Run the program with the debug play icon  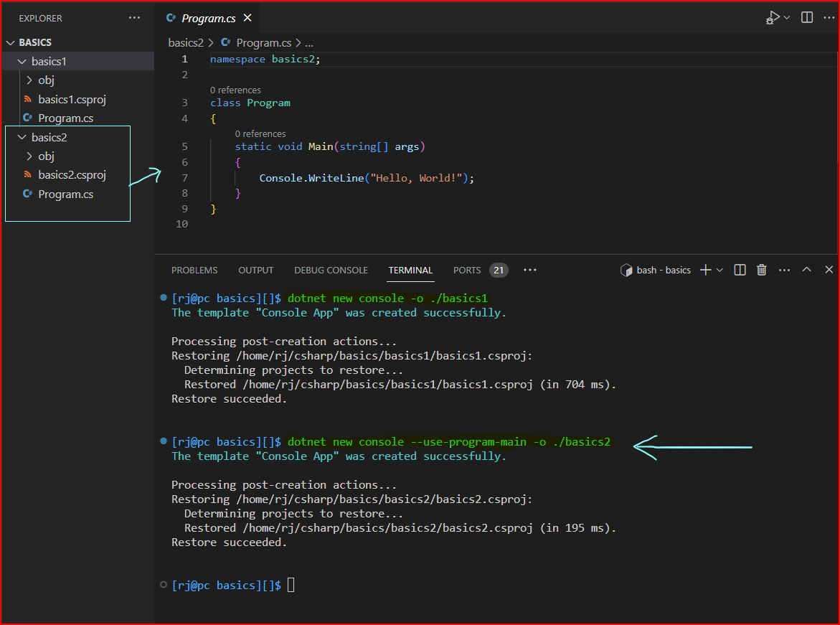772,17
